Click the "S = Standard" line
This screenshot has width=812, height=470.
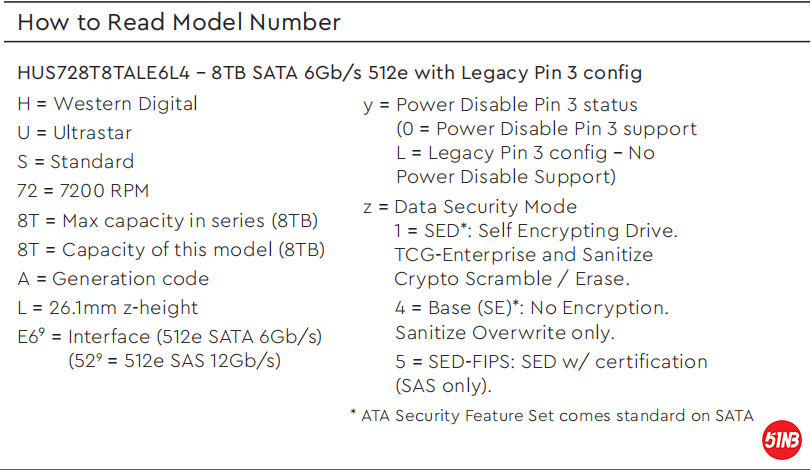pyautogui.click(x=76, y=162)
